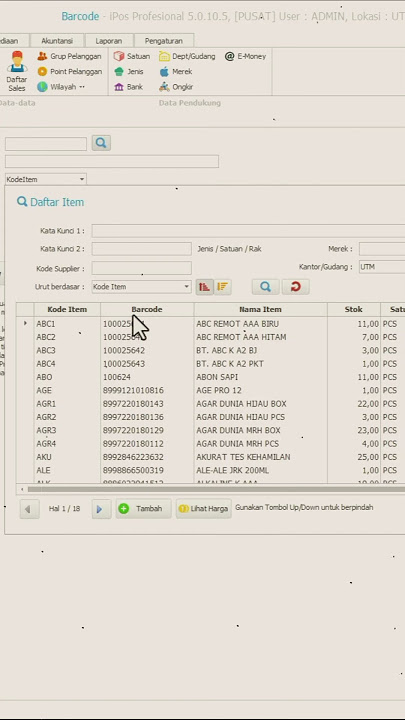
Task: Sort list ascending icon
Action: tap(204, 287)
